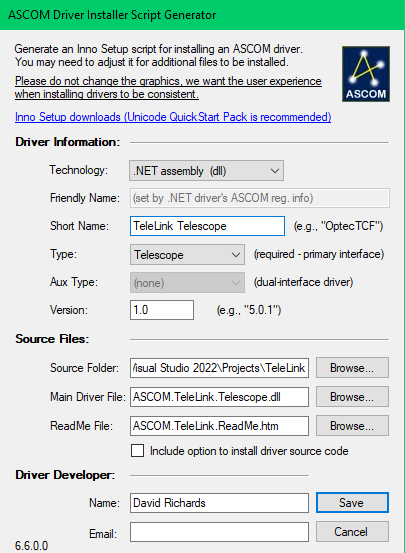405x553 pixels.
Task: Click the Source Folder path field
Action: tap(219, 368)
